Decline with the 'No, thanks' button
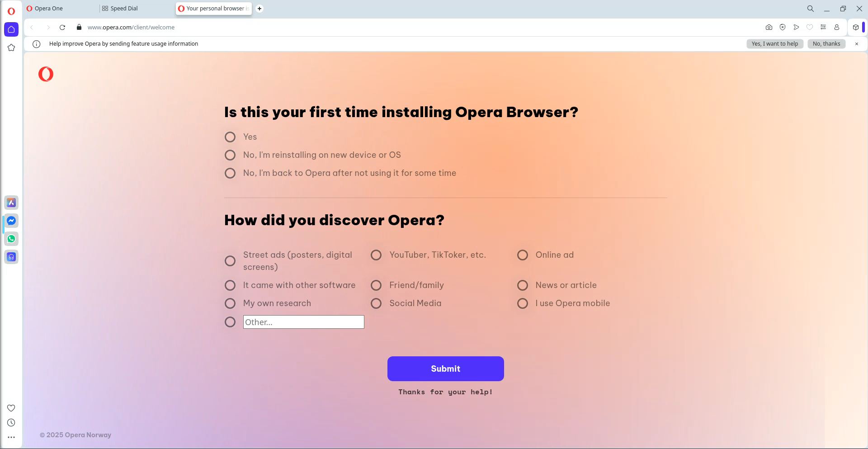The image size is (868, 449). (826, 44)
